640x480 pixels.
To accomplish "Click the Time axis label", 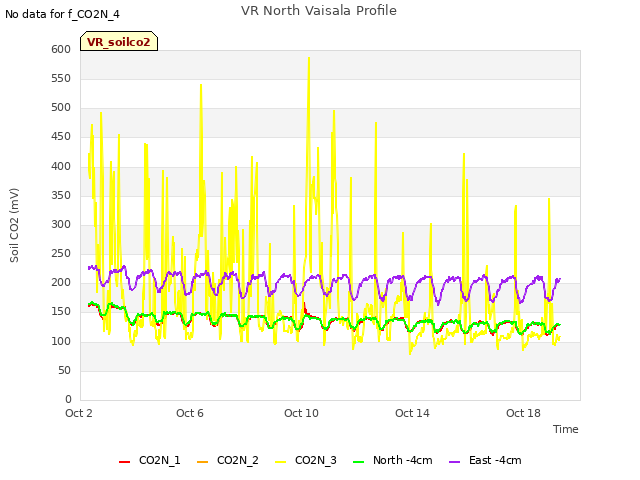I will [x=566, y=429].
